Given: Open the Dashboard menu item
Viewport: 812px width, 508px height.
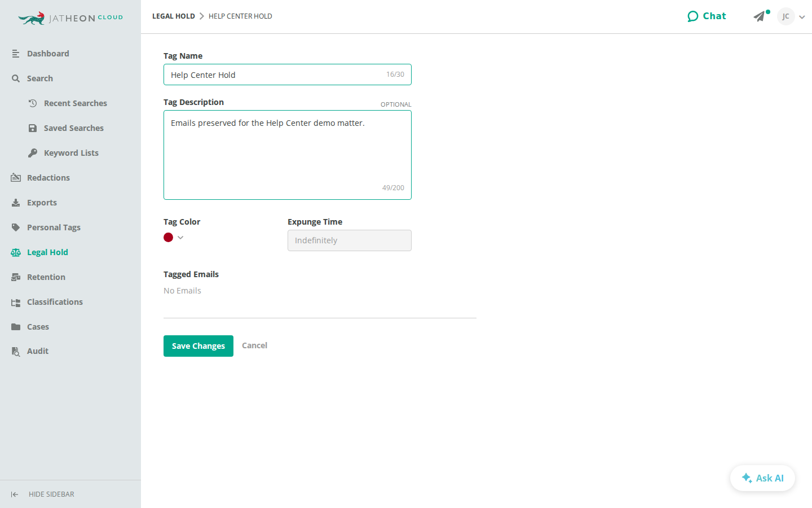Looking at the screenshot, I should (48, 54).
